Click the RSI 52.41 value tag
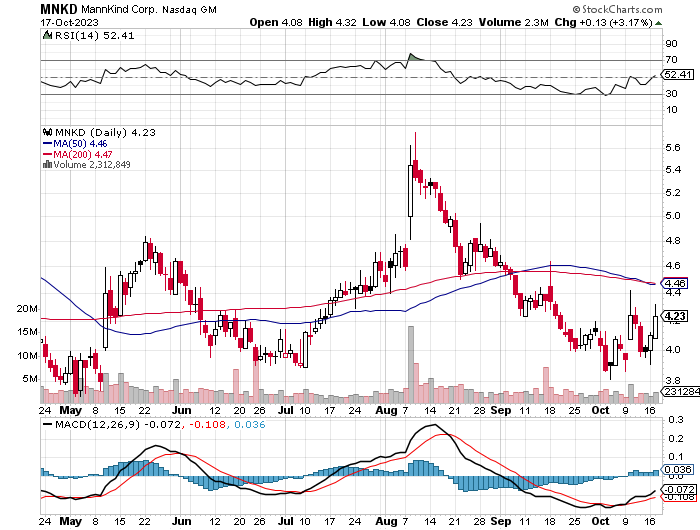Image resolution: width=700 pixels, height=530 pixels. click(677, 74)
